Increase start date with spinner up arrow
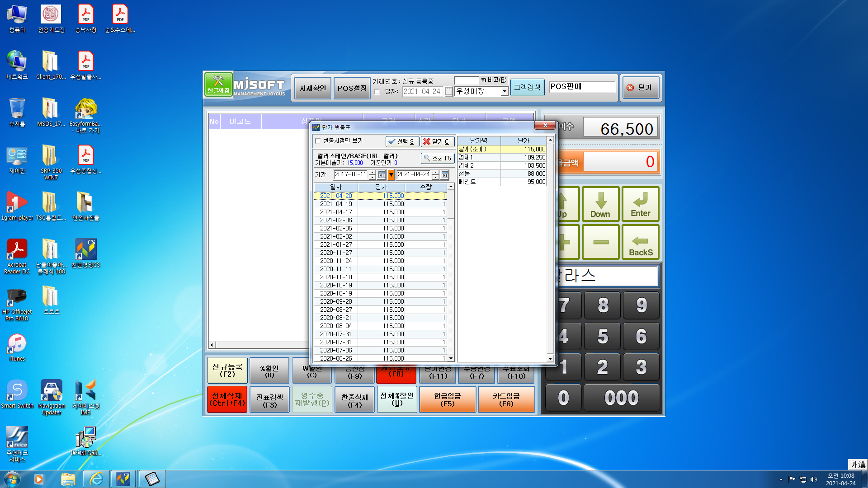868x488 pixels. click(372, 172)
